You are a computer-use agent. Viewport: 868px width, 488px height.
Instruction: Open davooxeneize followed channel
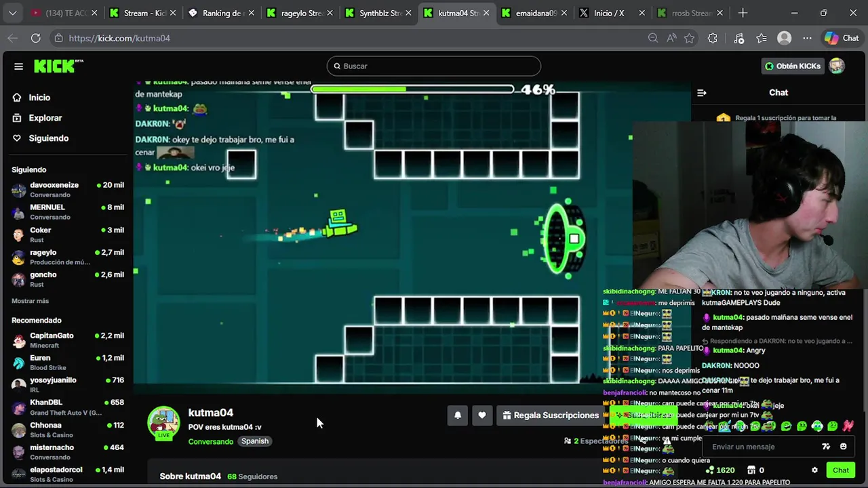(x=67, y=190)
